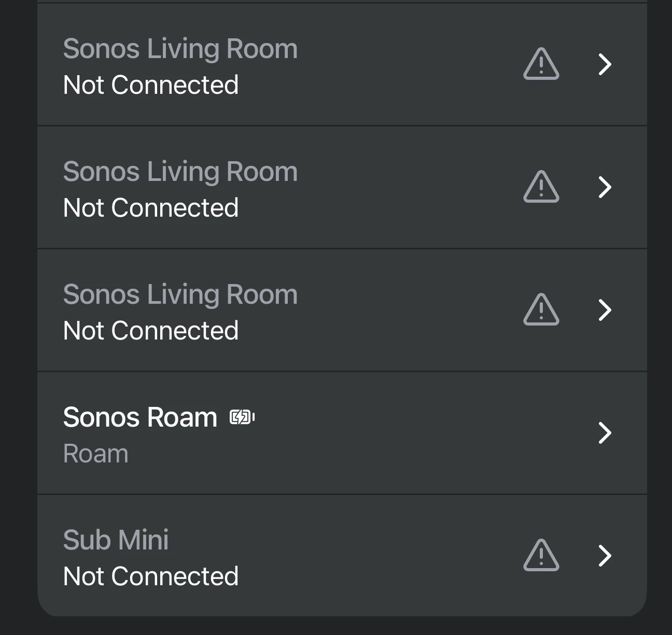
Task: Select the Sub Mini device name
Action: pyautogui.click(x=116, y=540)
